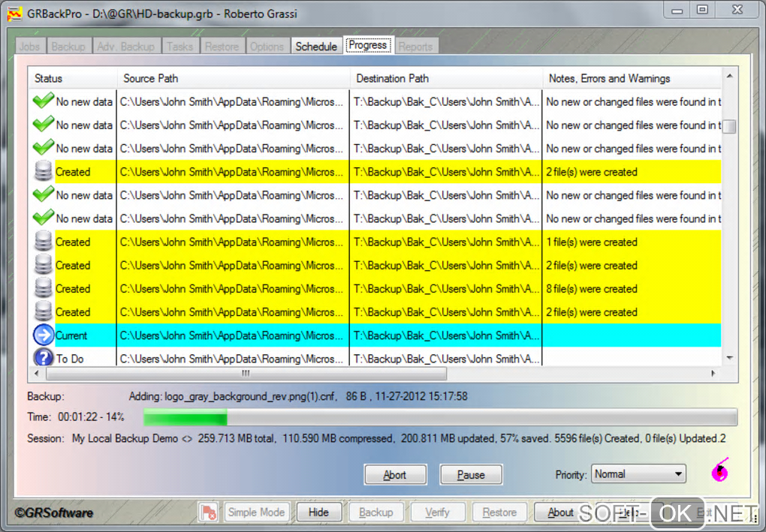Click the horizontal scrollbar right arrow
The image size is (766, 532).
point(713,374)
